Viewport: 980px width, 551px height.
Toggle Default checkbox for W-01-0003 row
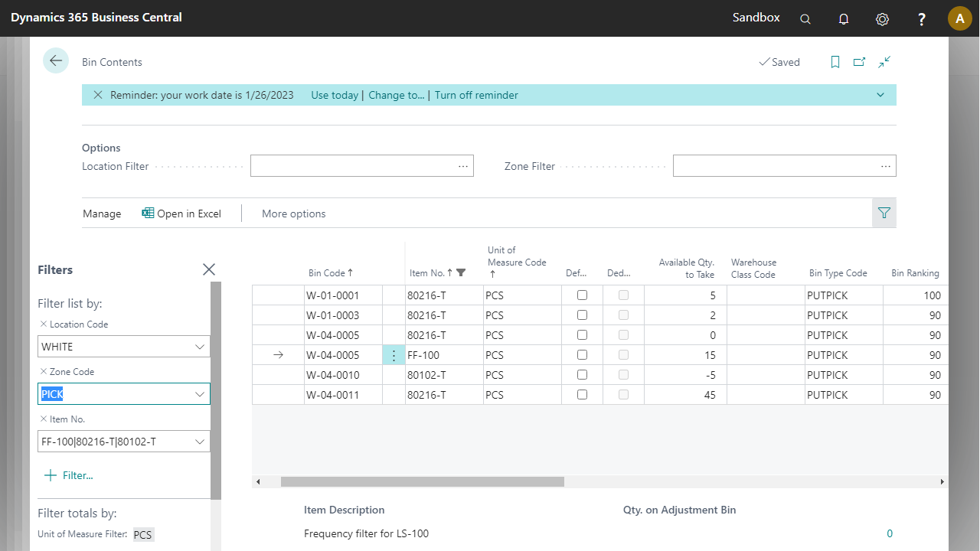point(582,315)
